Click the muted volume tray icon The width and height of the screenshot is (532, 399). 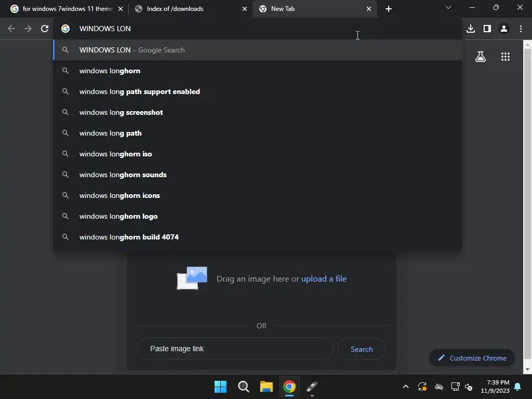tap(469, 387)
